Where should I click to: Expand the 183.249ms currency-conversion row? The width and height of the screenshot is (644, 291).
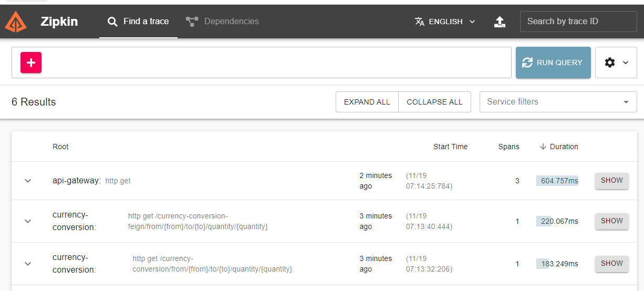point(28,264)
